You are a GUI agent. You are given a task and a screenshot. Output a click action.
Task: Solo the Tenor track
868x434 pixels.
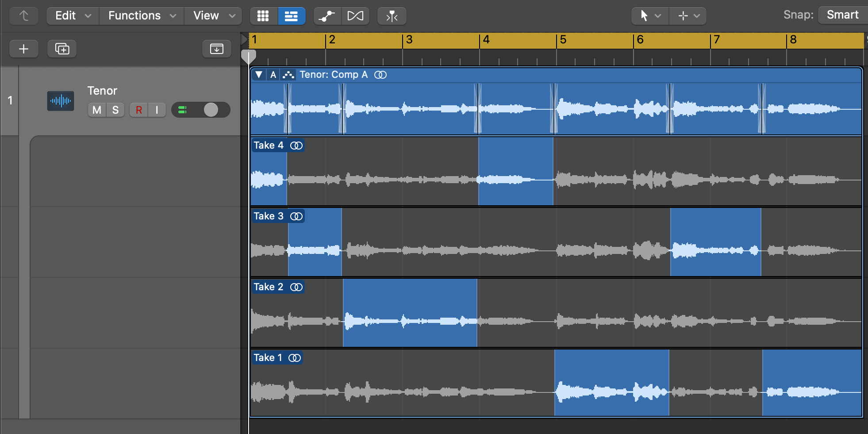pos(115,110)
